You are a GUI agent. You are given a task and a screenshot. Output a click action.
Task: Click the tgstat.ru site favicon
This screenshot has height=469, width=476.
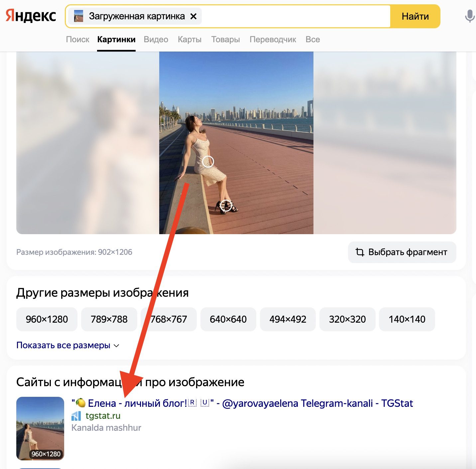[x=76, y=416]
